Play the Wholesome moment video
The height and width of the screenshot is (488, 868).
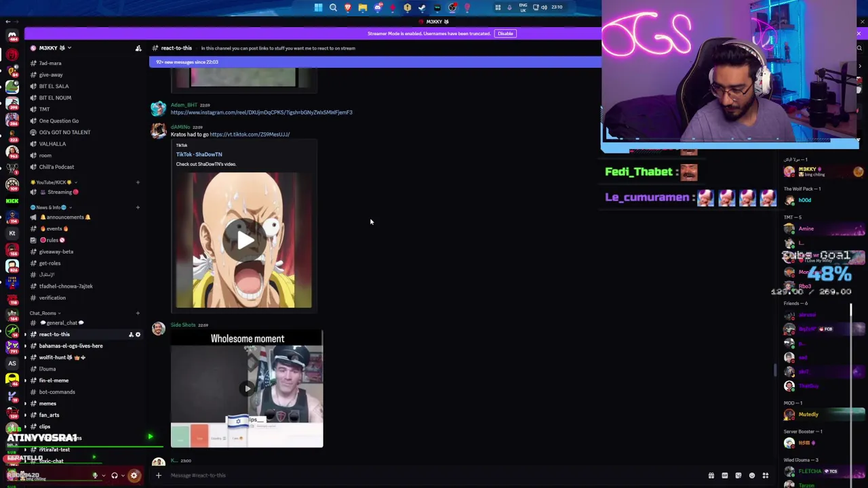coord(247,388)
